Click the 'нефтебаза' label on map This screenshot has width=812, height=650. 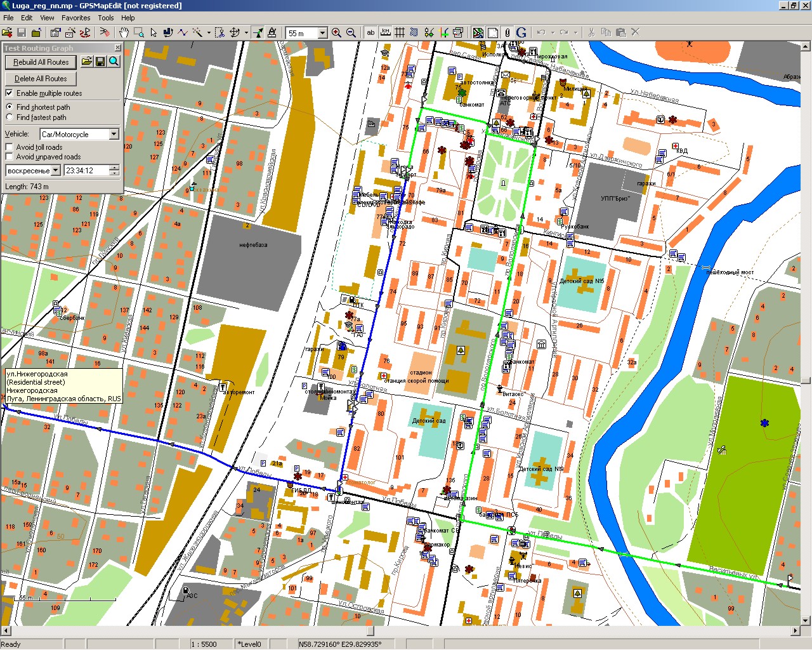[x=253, y=245]
